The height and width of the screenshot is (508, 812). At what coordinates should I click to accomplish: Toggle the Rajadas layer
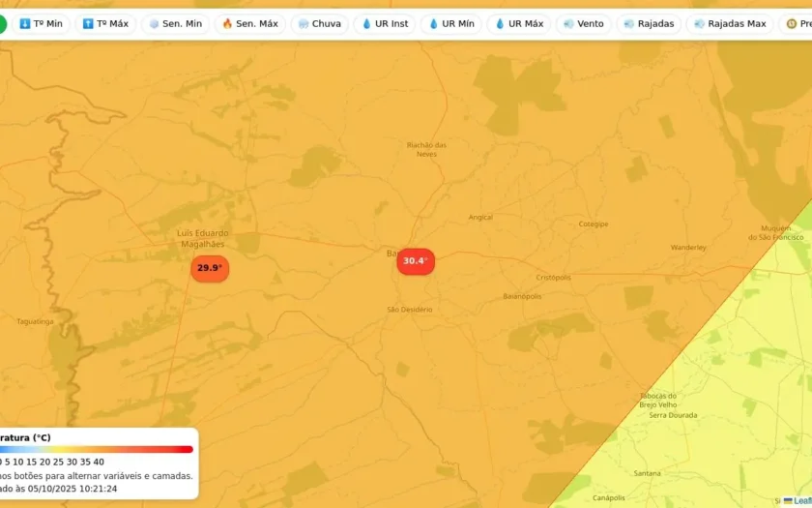point(649,24)
